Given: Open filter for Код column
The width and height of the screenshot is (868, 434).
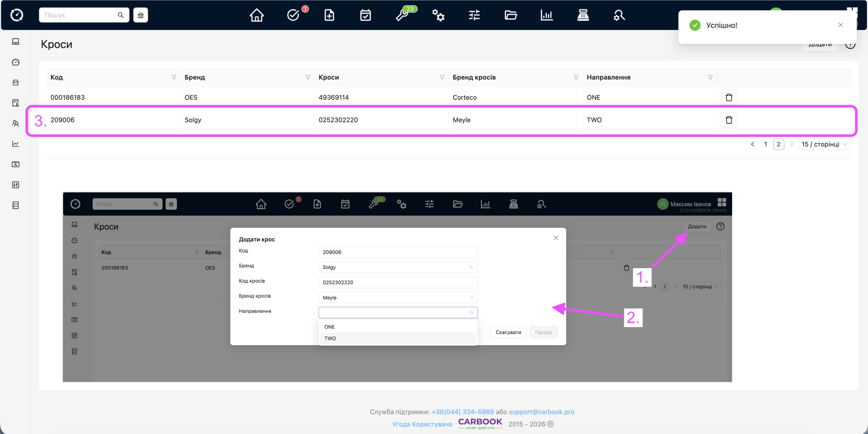Looking at the screenshot, I should coord(174,77).
